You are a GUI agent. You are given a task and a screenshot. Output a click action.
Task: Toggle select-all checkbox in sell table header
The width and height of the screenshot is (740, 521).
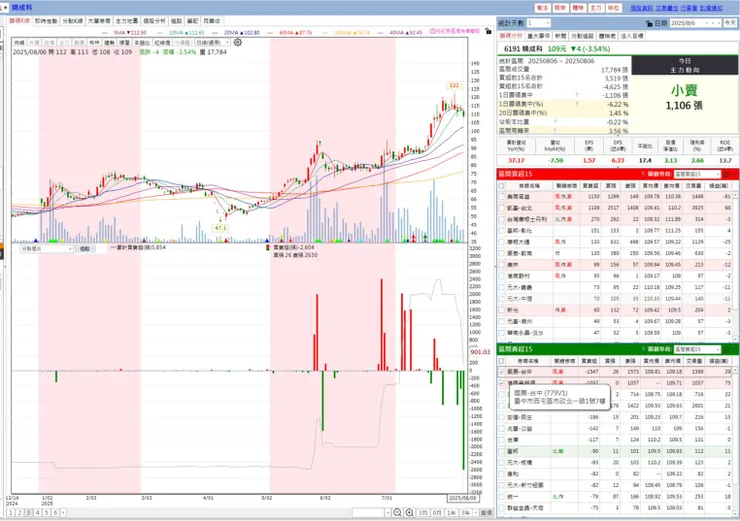tap(502, 361)
